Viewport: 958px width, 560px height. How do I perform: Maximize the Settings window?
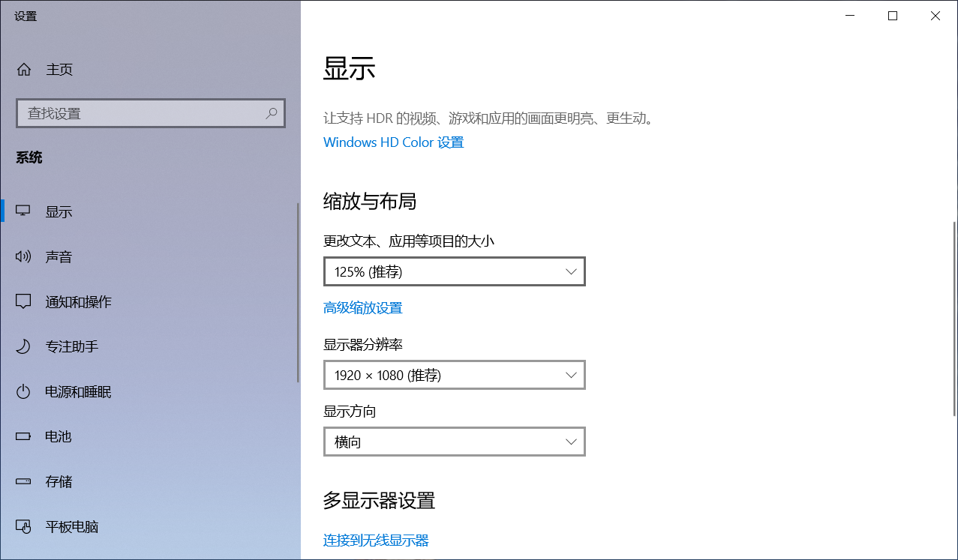893,16
